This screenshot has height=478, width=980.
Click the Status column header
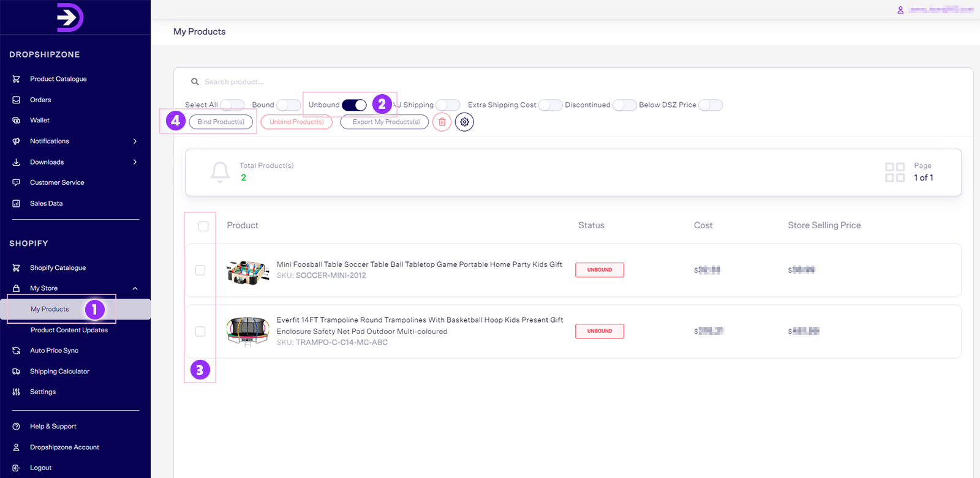(591, 225)
